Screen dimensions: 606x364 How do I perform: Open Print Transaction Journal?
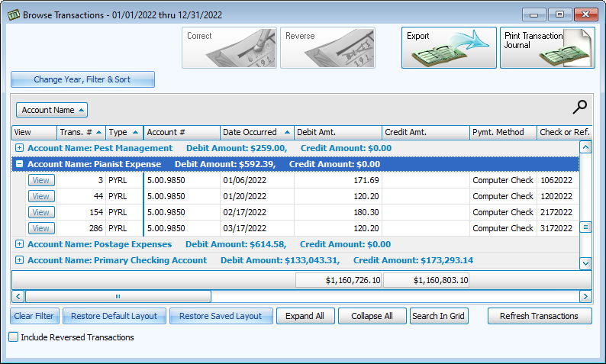546,48
